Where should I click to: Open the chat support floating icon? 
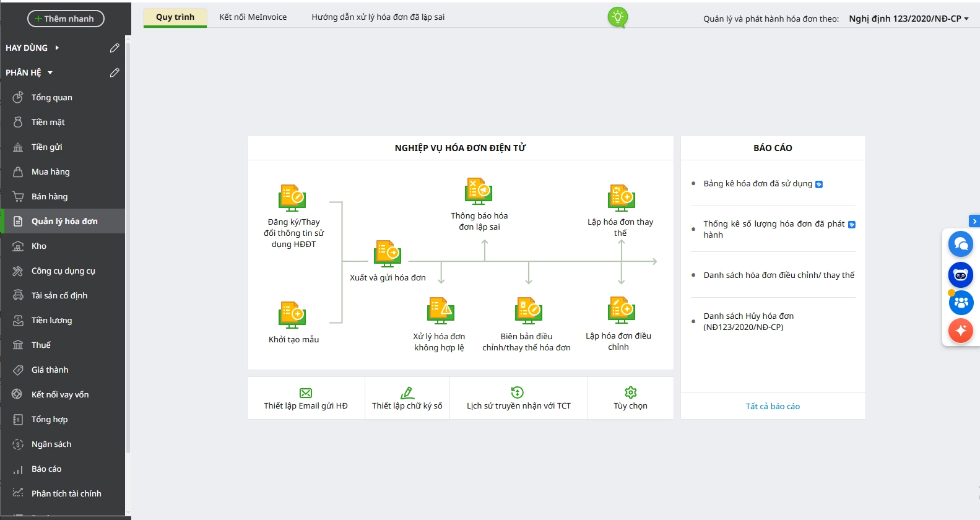[x=960, y=244]
